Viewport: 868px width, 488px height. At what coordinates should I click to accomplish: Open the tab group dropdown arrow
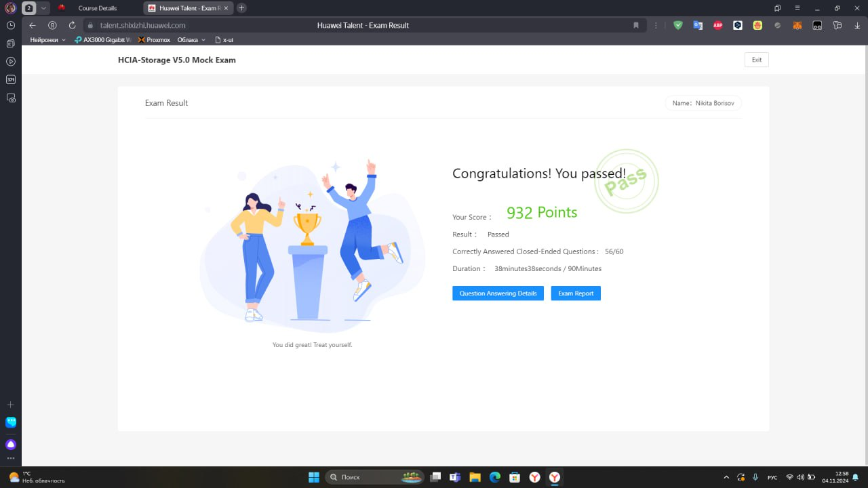[x=44, y=8]
